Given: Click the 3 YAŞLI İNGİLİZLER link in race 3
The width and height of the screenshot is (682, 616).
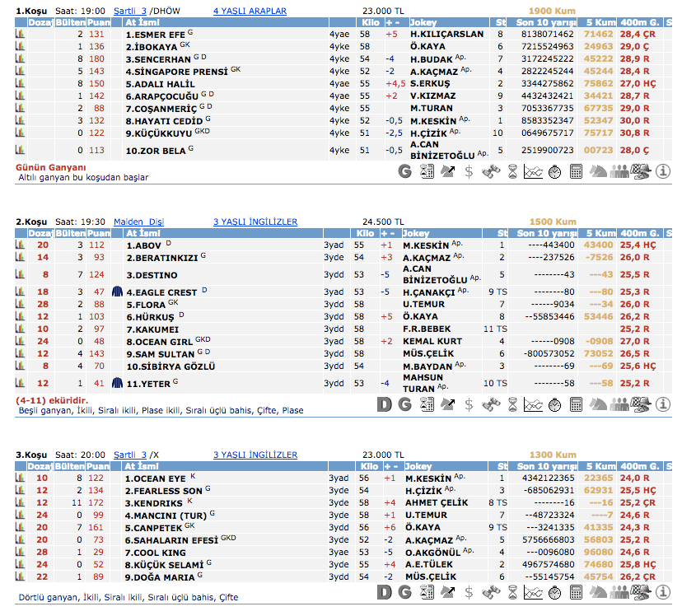Looking at the screenshot, I should [x=255, y=455].
